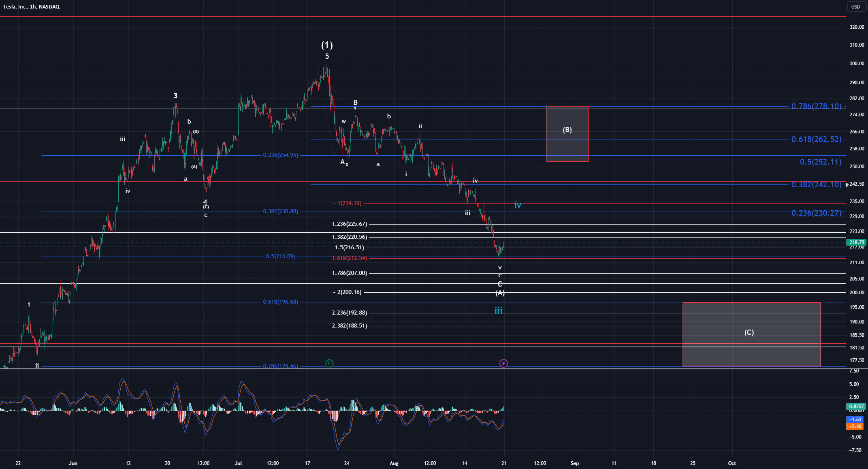Click the 0.618(262.52) Fibonacci level label
Image resolution: width=868 pixels, height=469 pixels.
click(816, 139)
